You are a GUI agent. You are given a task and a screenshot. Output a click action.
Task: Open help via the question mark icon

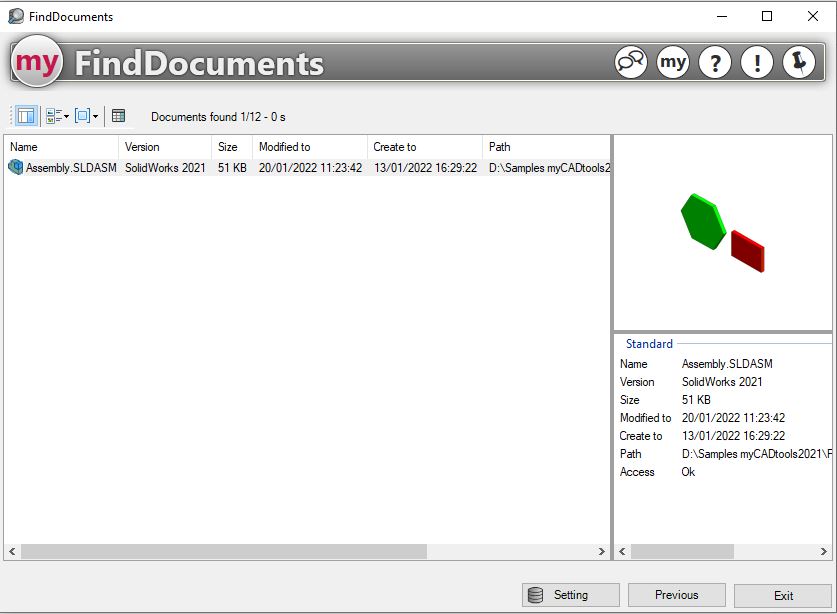(x=715, y=63)
